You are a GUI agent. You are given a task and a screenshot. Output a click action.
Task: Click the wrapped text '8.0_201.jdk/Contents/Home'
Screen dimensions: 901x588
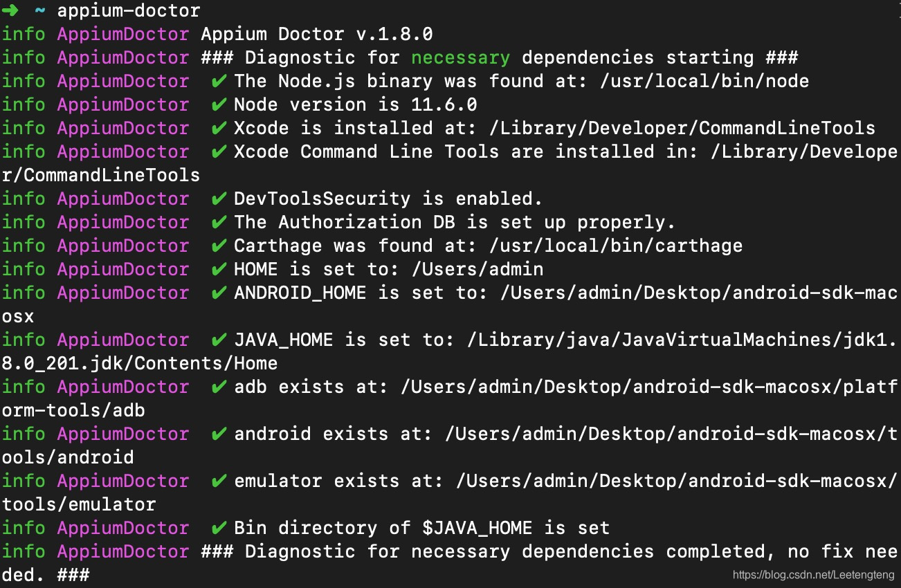point(140,364)
